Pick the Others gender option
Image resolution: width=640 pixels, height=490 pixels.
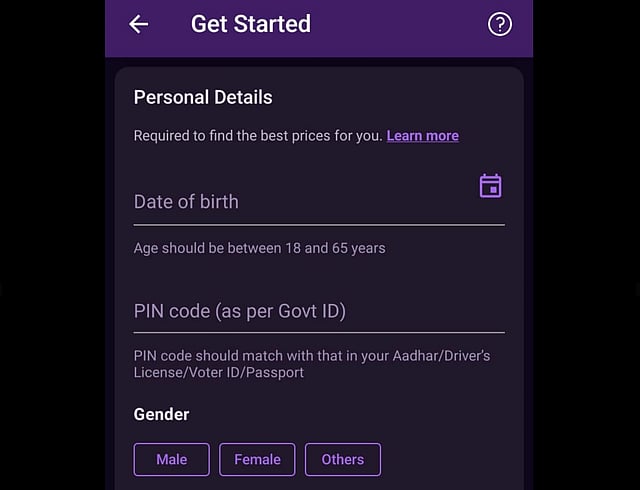pos(342,460)
